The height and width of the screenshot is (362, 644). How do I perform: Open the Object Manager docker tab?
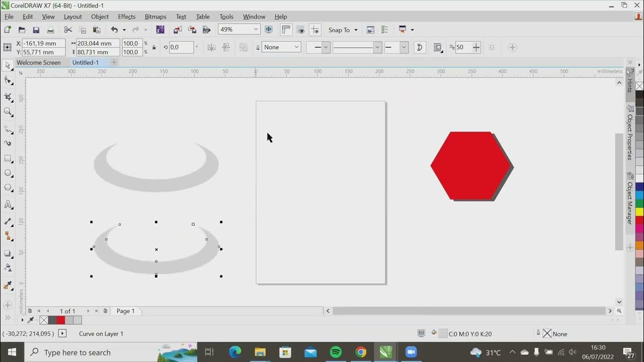(x=629, y=200)
